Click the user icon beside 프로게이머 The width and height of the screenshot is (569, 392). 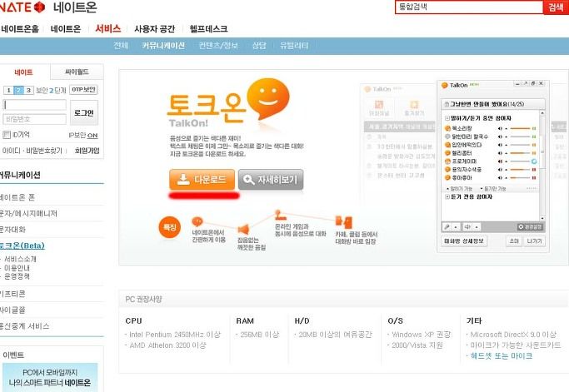447,161
